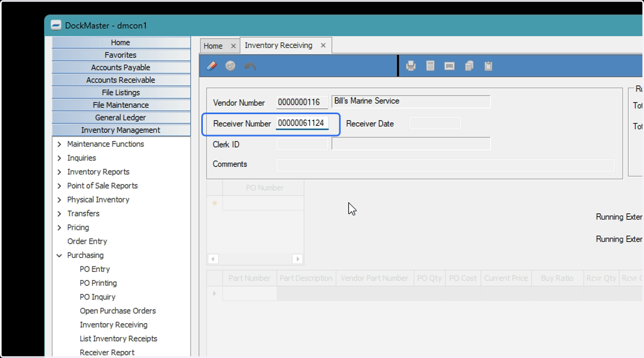Open List Inventory Receipts item
The image size is (644, 358).
(118, 339)
